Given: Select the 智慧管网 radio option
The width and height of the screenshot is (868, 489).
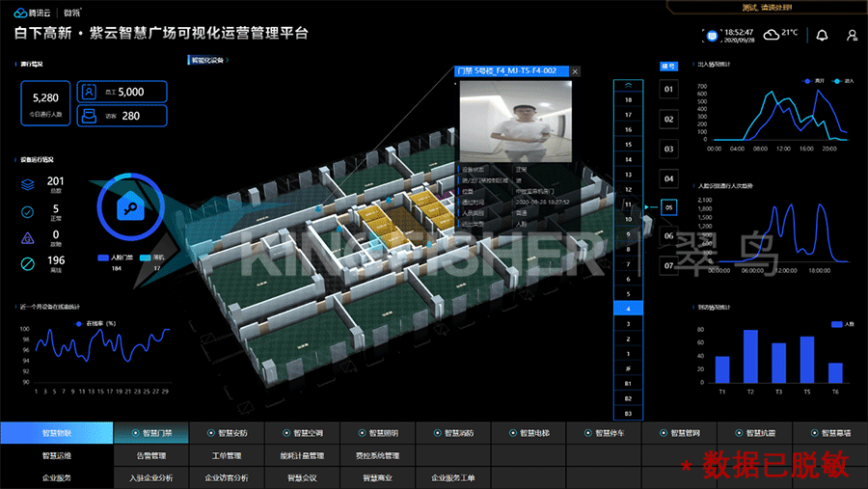Looking at the screenshot, I should [664, 433].
